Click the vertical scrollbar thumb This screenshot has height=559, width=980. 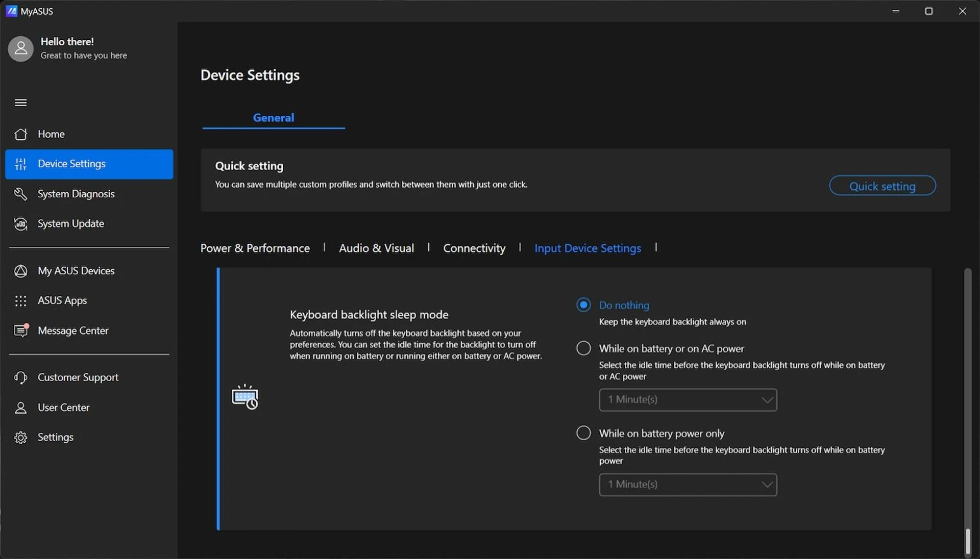pos(967,542)
